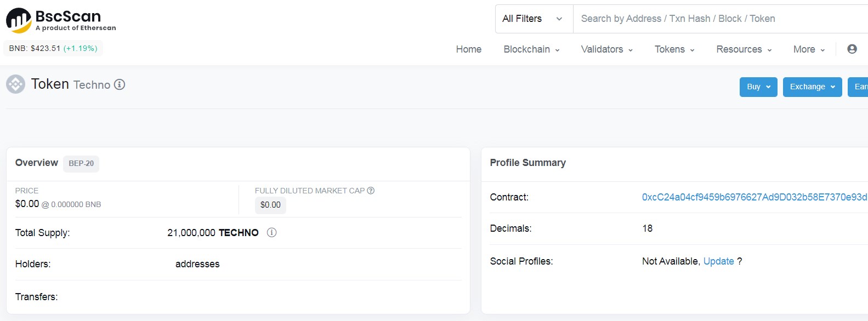
Task: Expand the More menu
Action: coord(809,49)
